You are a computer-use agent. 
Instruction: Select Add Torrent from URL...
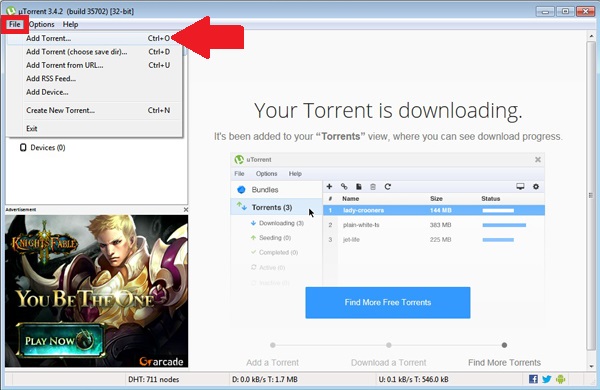point(95,65)
